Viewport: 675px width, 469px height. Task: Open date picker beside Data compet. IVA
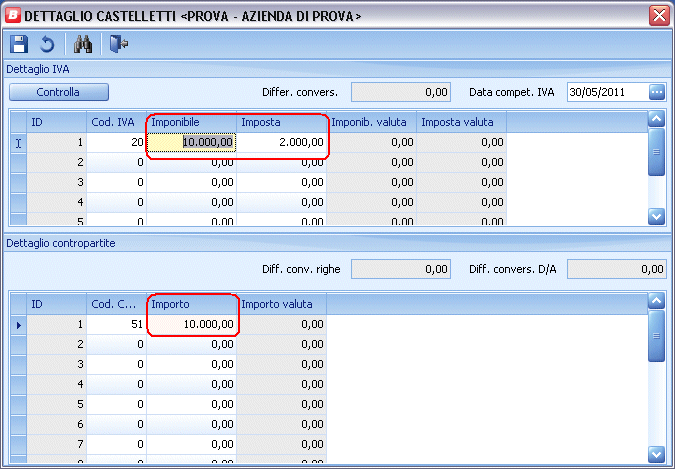point(656,92)
